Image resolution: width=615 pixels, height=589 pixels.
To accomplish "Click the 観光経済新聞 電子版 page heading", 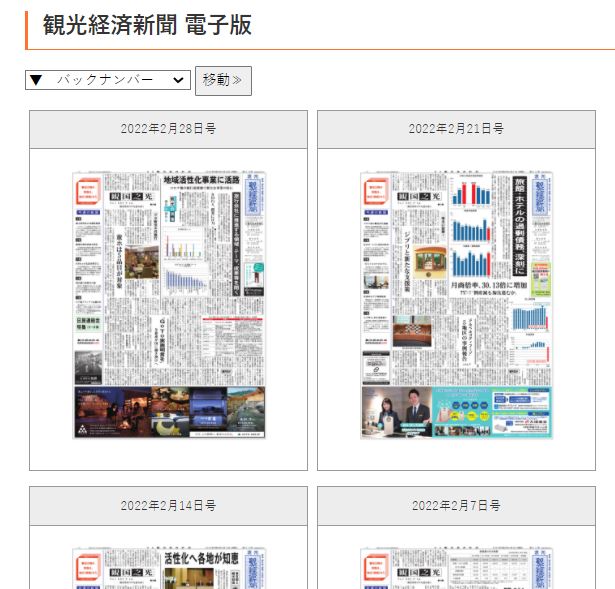I will coord(147,25).
